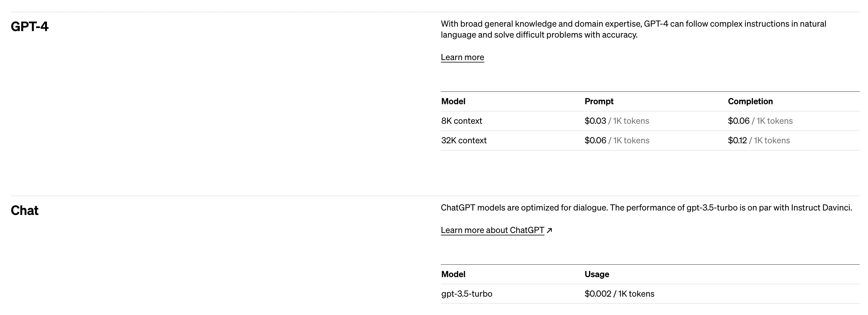
Task: Click the GPT-4 description paragraph
Action: pos(634,29)
